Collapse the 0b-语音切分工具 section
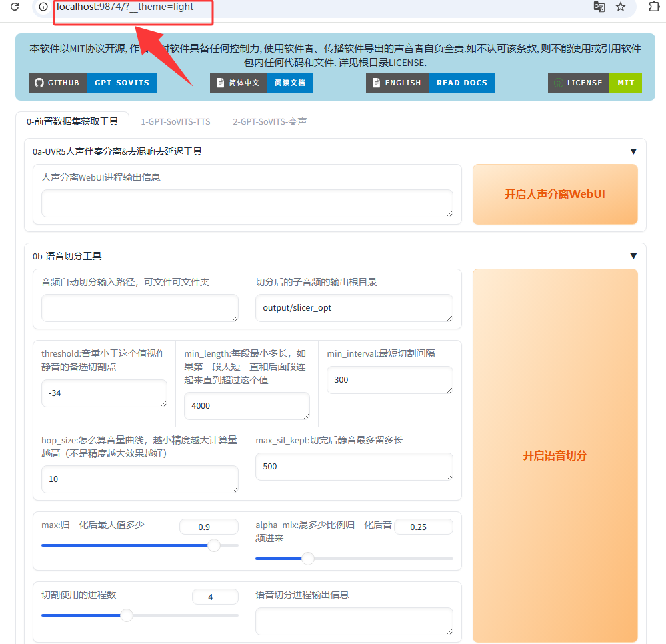Screen dimensions: 666x644 pyautogui.click(x=633, y=256)
